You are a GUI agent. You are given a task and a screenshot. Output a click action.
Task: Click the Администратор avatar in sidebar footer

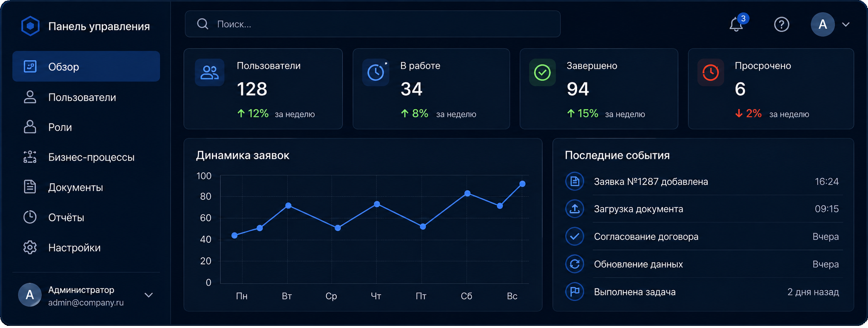point(30,295)
